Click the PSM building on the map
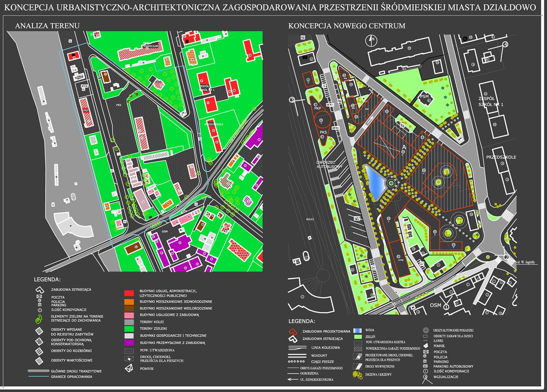 click(x=425, y=97)
